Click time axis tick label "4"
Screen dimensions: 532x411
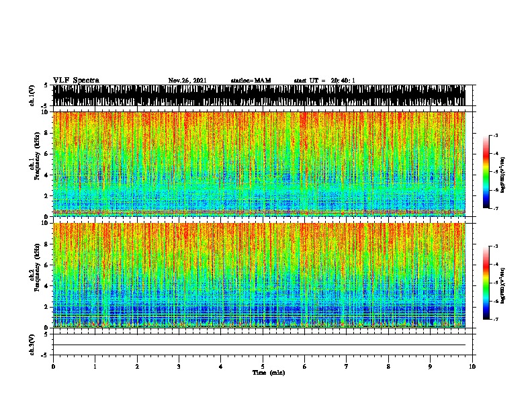[221, 367]
